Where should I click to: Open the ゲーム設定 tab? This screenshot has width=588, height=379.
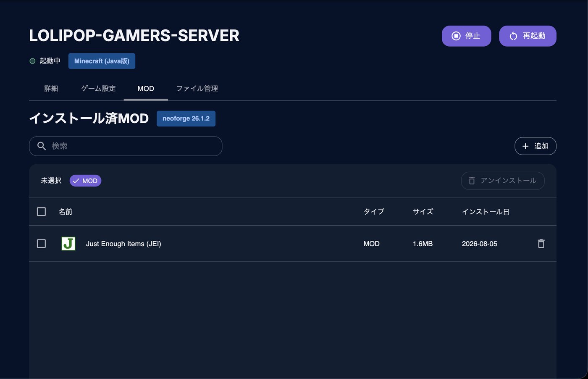tap(98, 89)
